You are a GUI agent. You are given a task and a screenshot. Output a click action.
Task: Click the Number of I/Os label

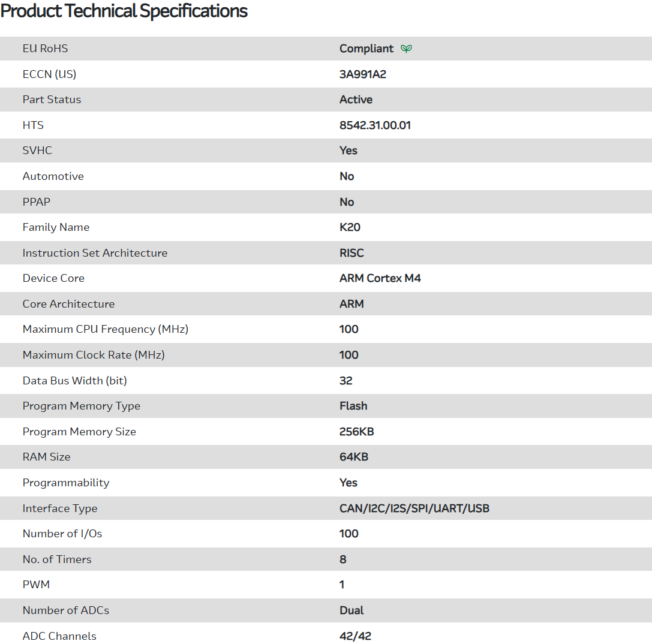(62, 534)
